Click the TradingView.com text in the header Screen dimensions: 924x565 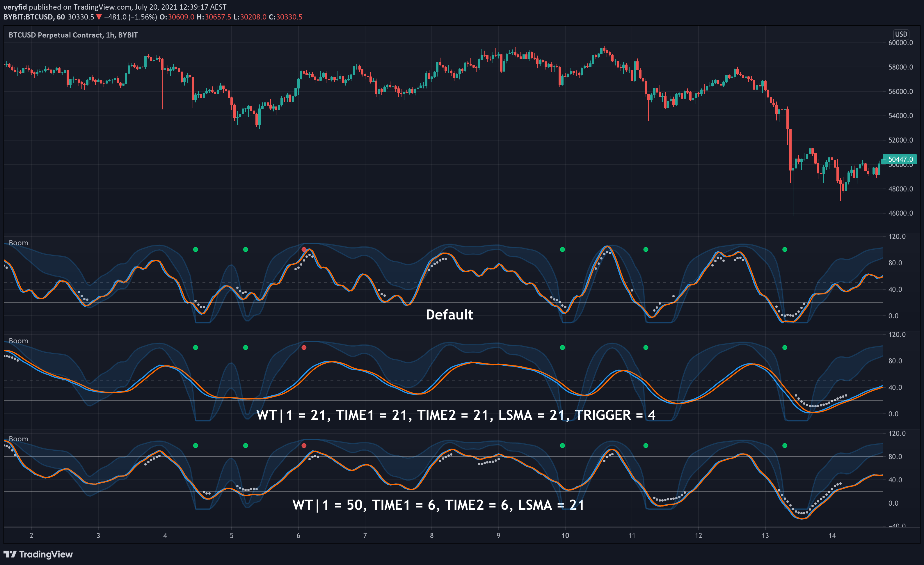pyautogui.click(x=102, y=7)
